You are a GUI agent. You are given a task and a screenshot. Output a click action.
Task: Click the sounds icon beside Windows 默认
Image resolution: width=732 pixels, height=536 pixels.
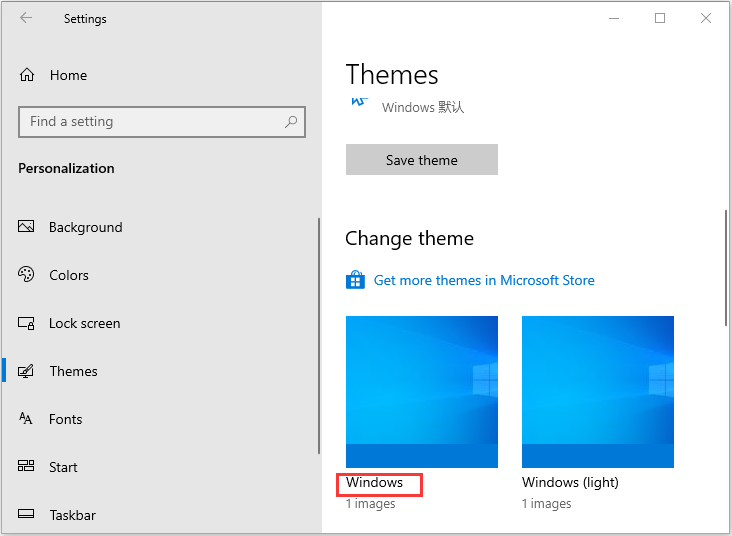[359, 102]
